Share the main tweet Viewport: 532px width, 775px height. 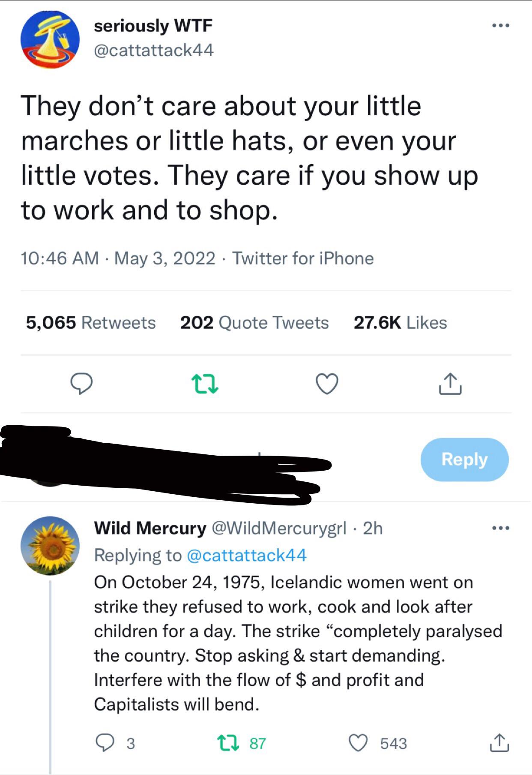(x=450, y=384)
